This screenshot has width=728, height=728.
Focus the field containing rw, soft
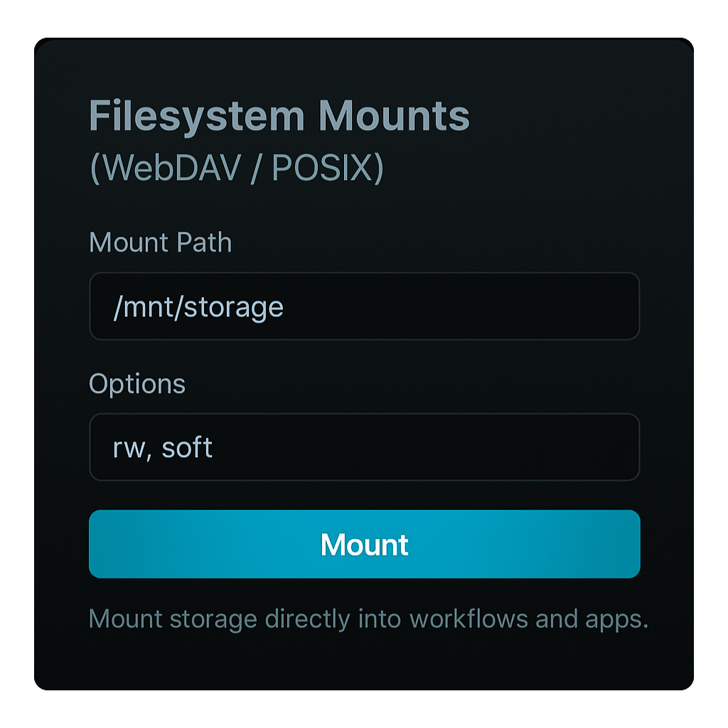[x=427, y=447]
